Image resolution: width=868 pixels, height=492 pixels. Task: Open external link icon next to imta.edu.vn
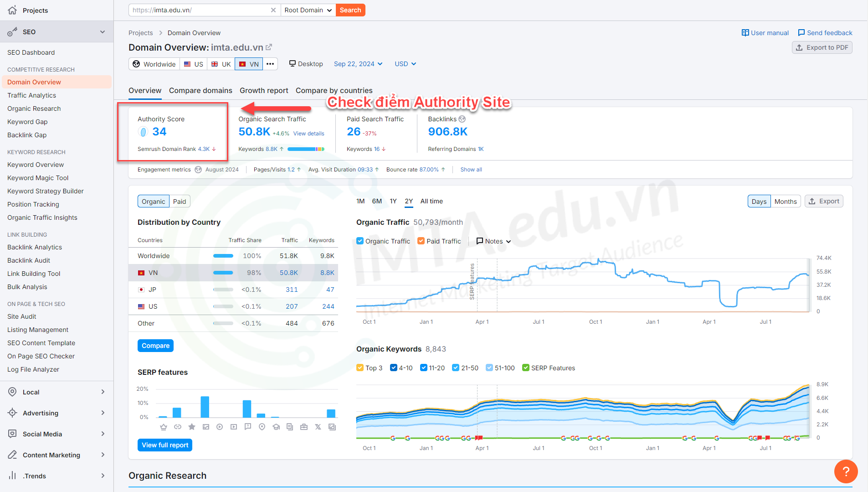pyautogui.click(x=269, y=47)
